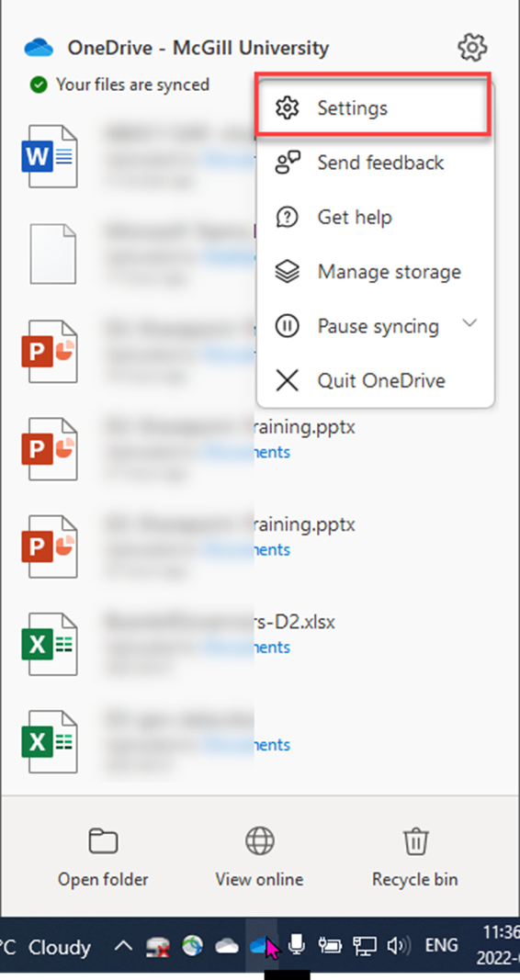The width and height of the screenshot is (520, 980).
Task: Click the microphone tray icon
Action: 296,946
